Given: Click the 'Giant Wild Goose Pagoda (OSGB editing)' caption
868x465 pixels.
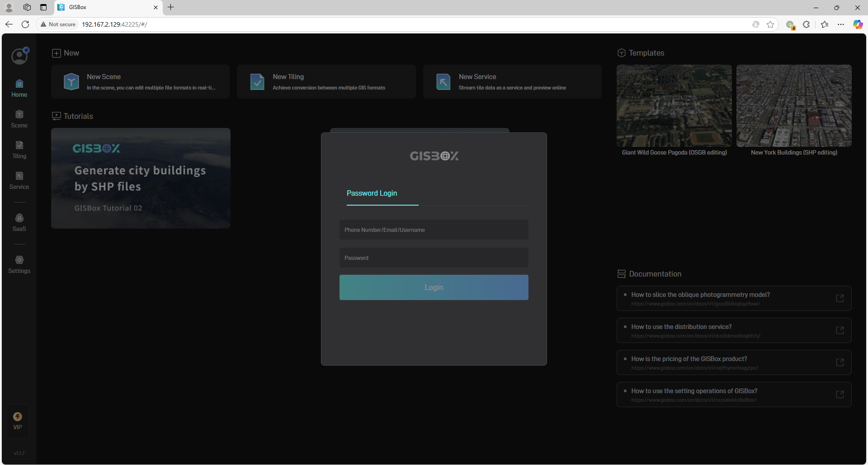Looking at the screenshot, I should (x=675, y=153).
